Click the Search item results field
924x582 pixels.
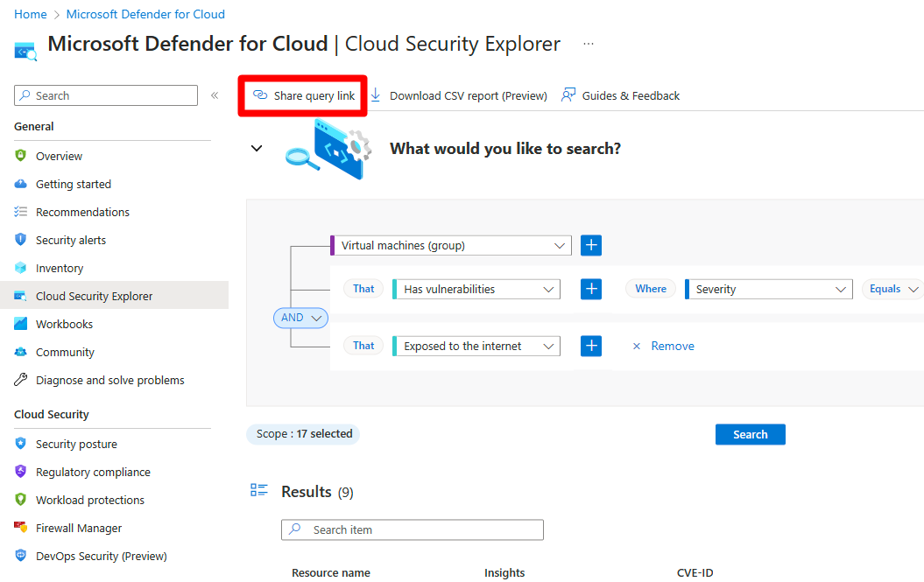coord(413,529)
